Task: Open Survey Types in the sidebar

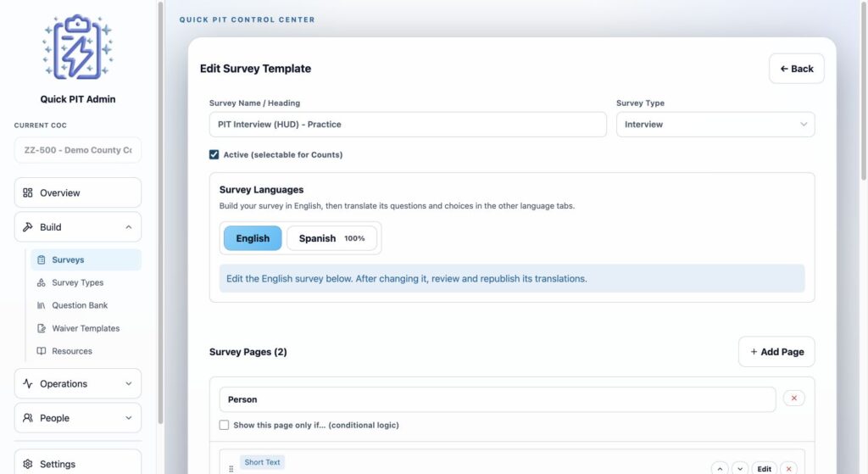Action: 86,282
